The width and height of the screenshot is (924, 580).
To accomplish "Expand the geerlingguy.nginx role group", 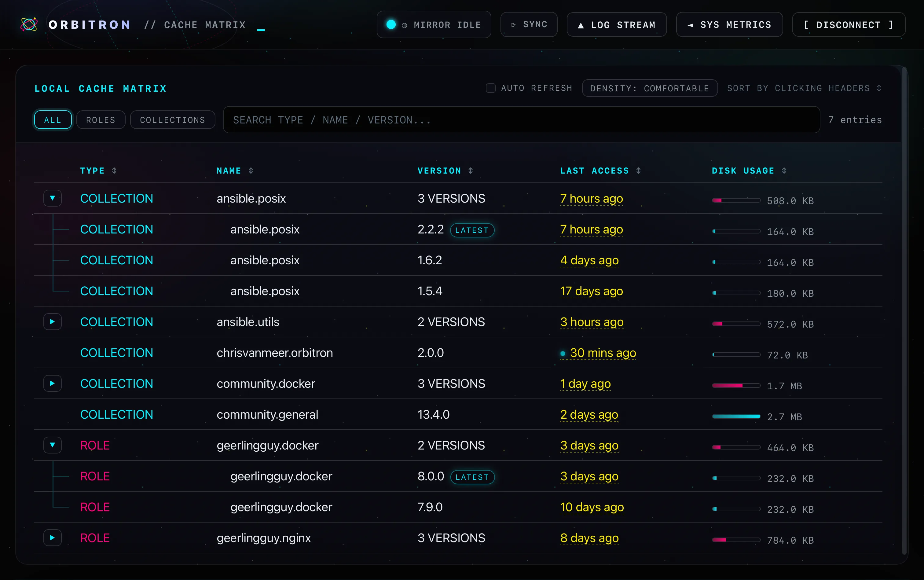I will click(53, 538).
